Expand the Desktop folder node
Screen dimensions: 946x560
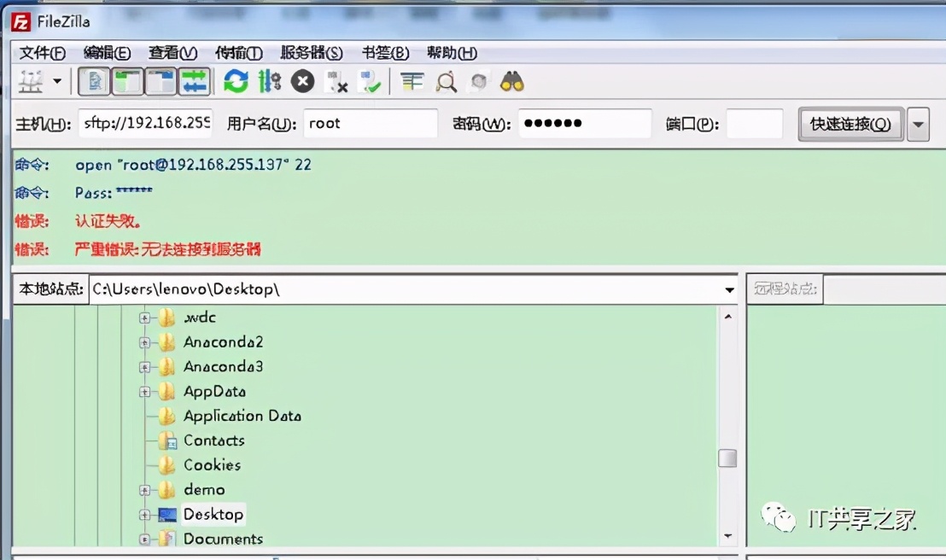[144, 515]
